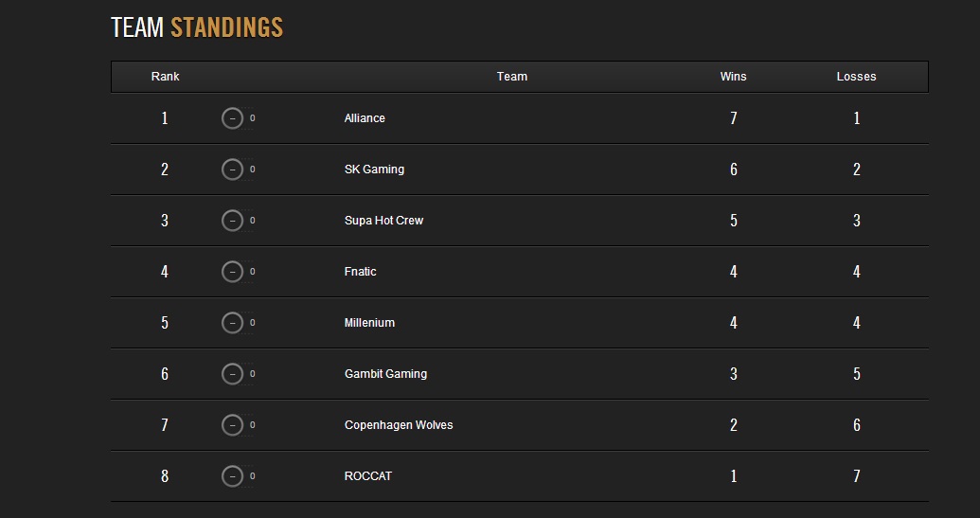This screenshot has width=980, height=518.
Task: Select the Supa Hot Crew team name
Action: (383, 221)
